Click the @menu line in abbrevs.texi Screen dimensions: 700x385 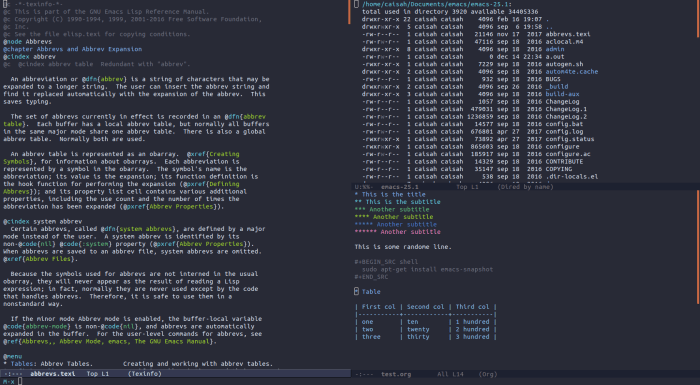[x=12, y=356]
